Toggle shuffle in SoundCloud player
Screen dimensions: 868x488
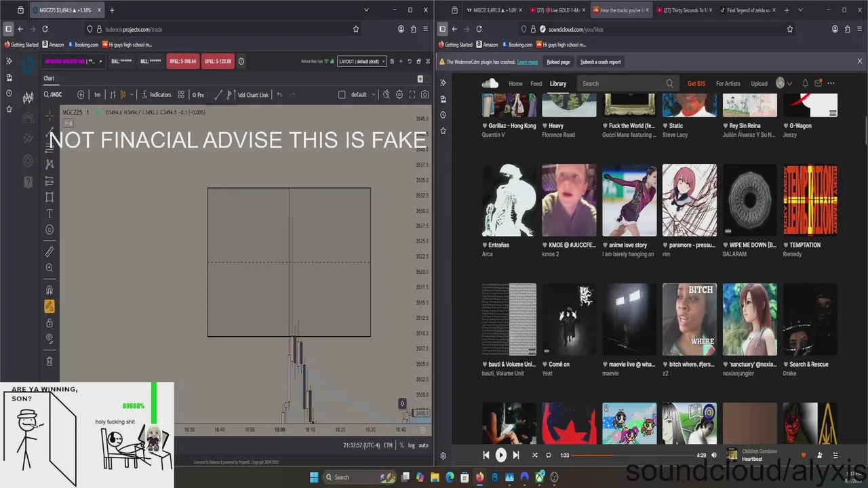tap(535, 455)
